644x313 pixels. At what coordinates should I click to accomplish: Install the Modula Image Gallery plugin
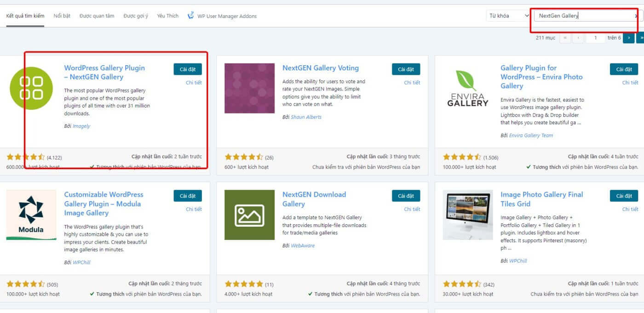(x=188, y=196)
